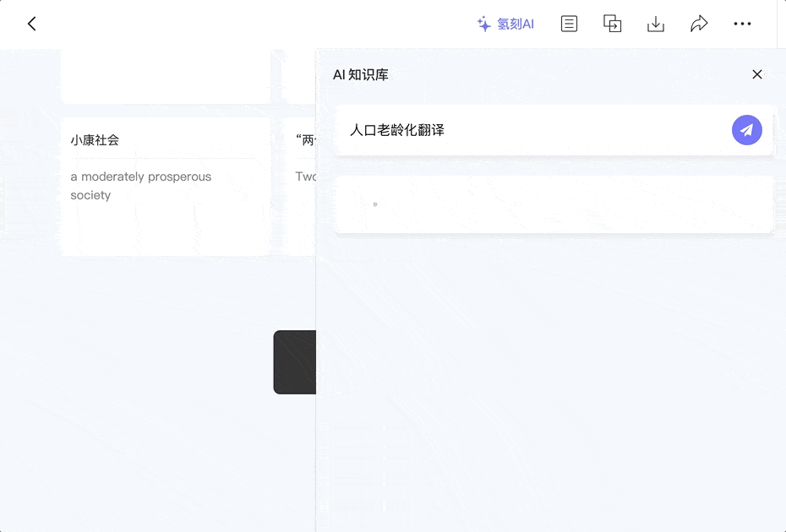Open the 氢刻AI assistant

(505, 24)
